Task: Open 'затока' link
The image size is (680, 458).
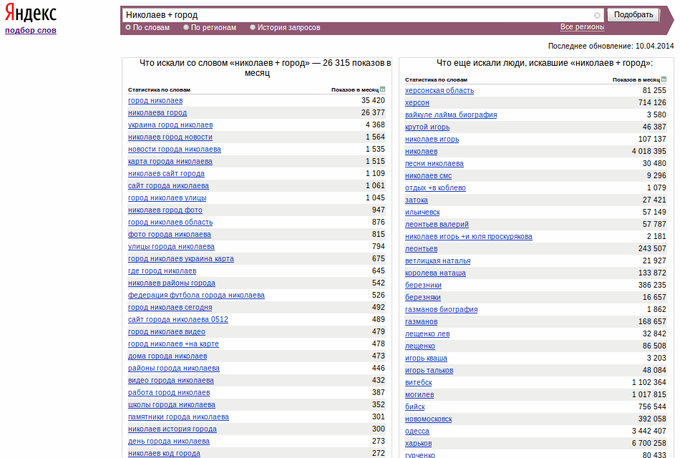Action: point(416,200)
